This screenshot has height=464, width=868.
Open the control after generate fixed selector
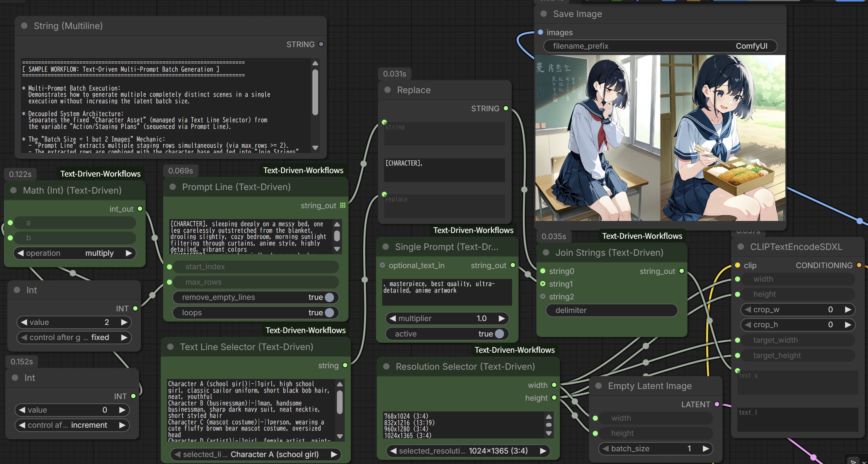pyautogui.click(x=74, y=338)
